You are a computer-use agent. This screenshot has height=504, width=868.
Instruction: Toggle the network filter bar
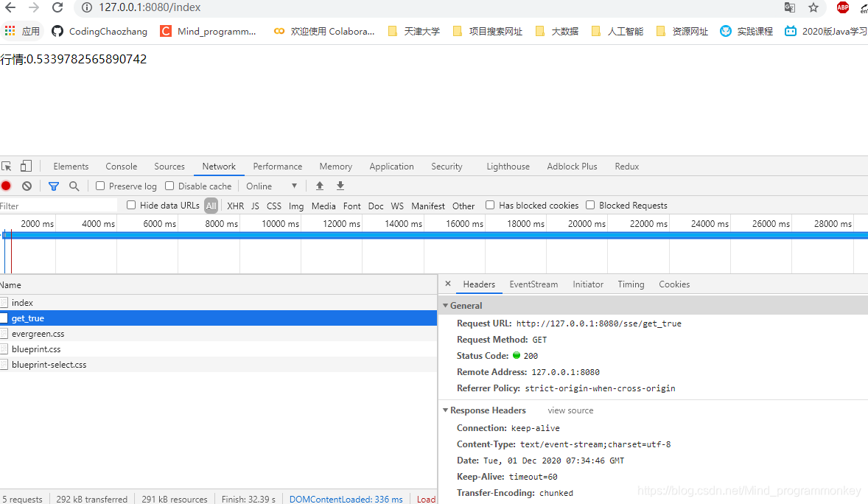click(54, 186)
